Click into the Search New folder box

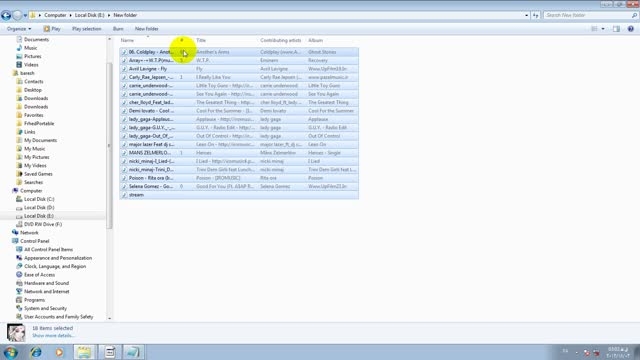point(587,15)
